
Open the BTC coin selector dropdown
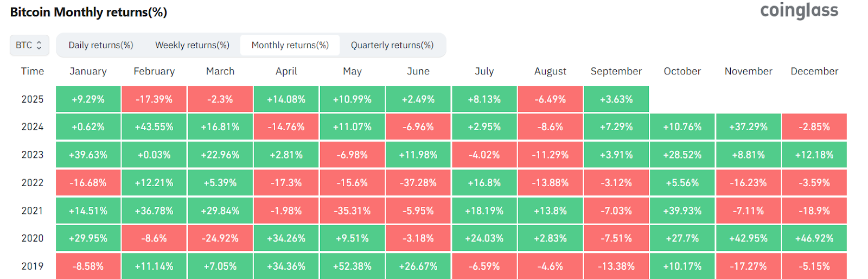[x=29, y=45]
